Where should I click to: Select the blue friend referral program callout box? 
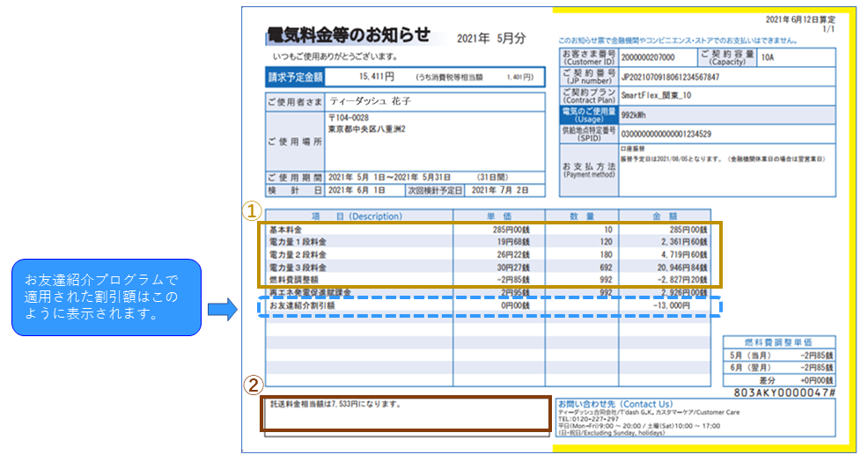pos(107,297)
